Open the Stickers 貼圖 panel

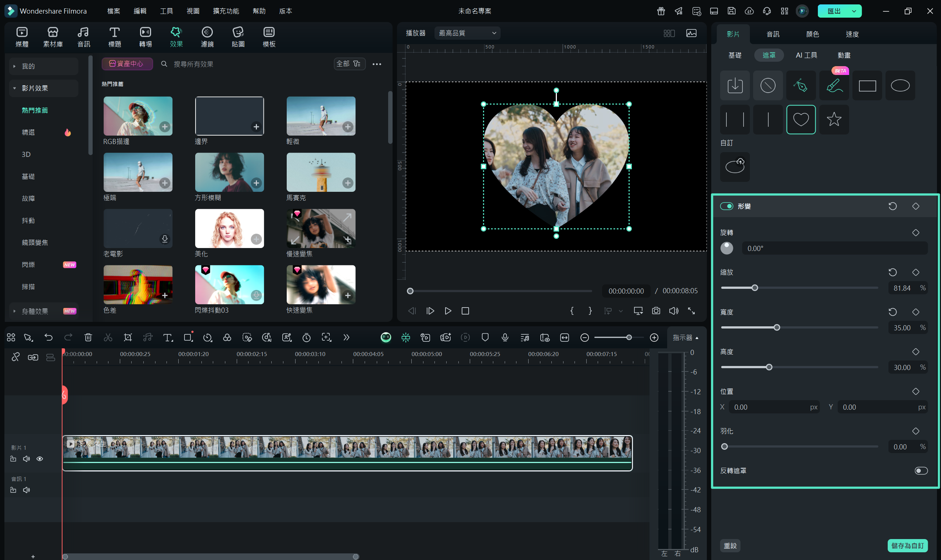(238, 37)
